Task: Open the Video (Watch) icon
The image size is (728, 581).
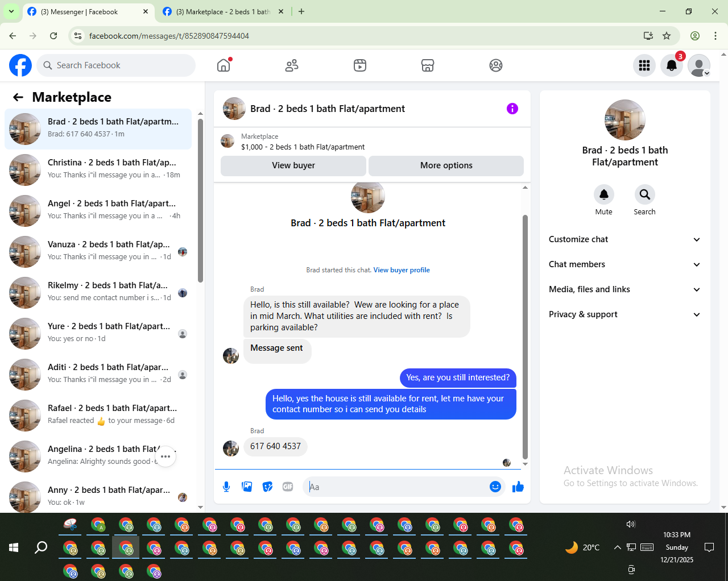Action: [x=360, y=65]
